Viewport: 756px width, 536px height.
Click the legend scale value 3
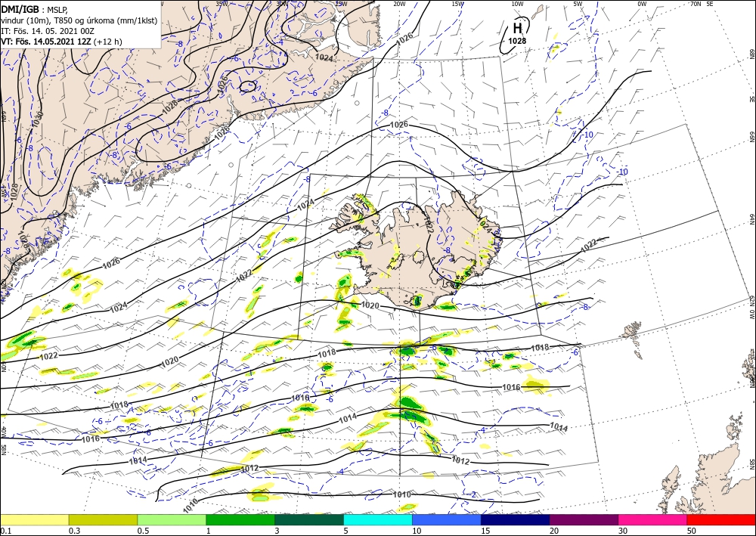pos(277,531)
